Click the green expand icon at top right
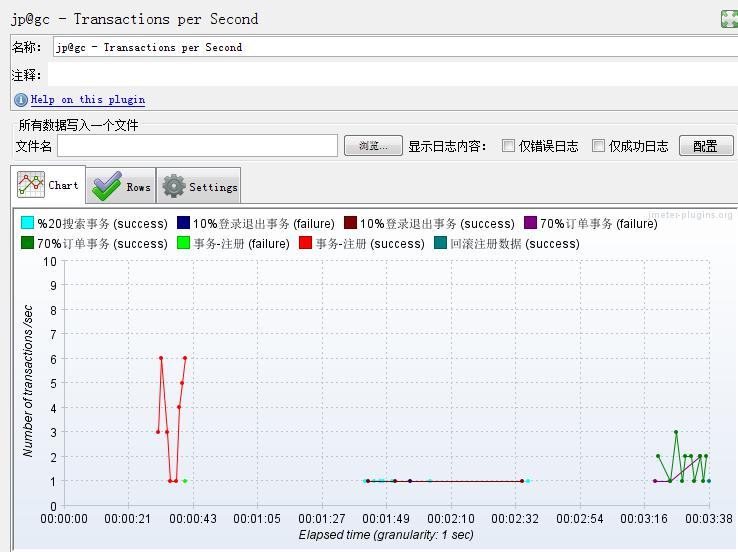 (729, 19)
